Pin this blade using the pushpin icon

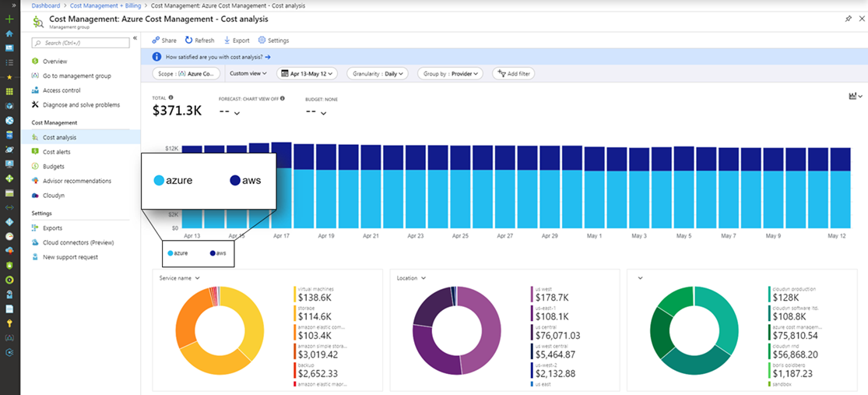pos(848,19)
